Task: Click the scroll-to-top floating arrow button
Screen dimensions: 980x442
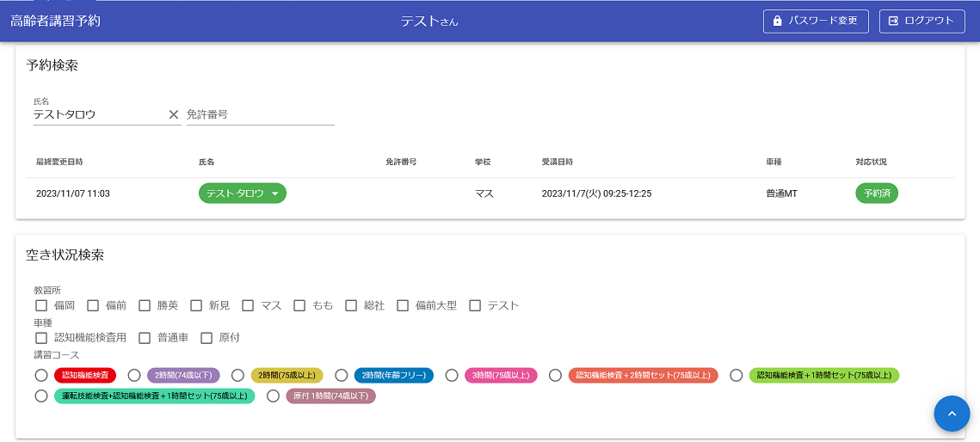Action: [952, 414]
